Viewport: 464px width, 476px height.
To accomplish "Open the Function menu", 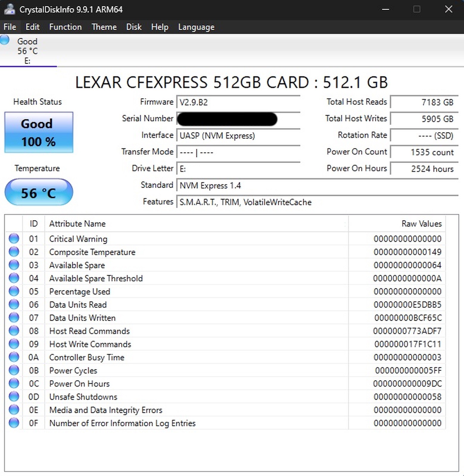I will pos(65,27).
